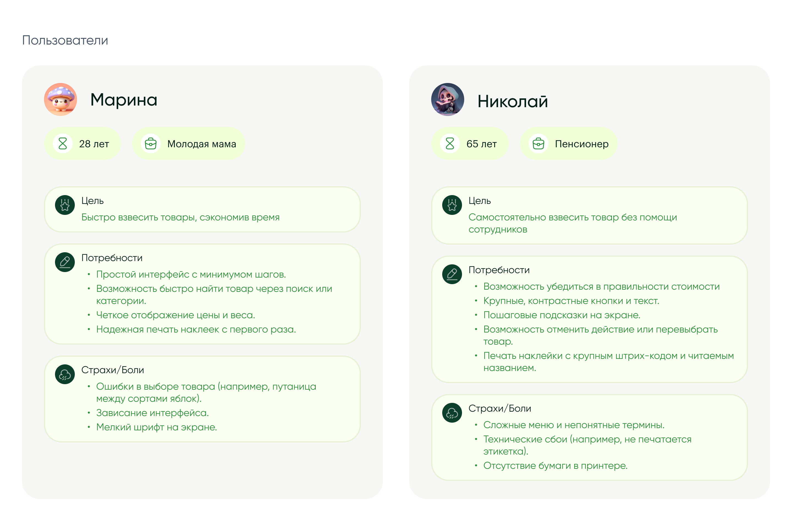Click the pencil icon in Marina's Потребности card

(65, 262)
